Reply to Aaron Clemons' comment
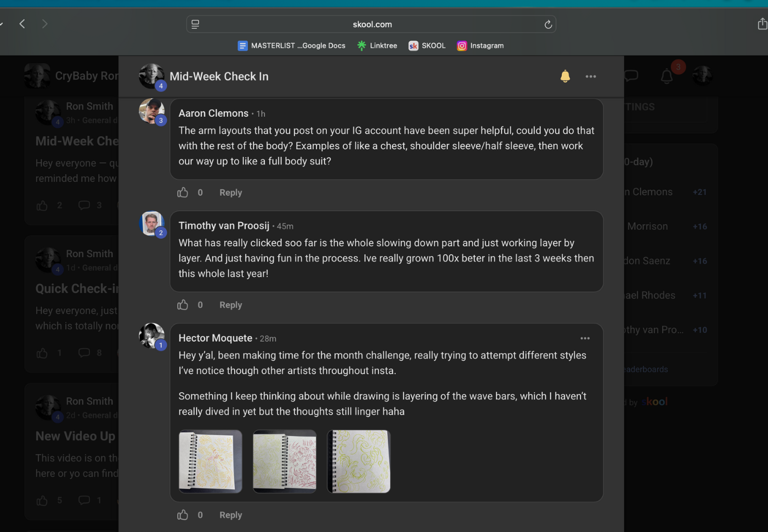The width and height of the screenshot is (768, 532). click(230, 193)
